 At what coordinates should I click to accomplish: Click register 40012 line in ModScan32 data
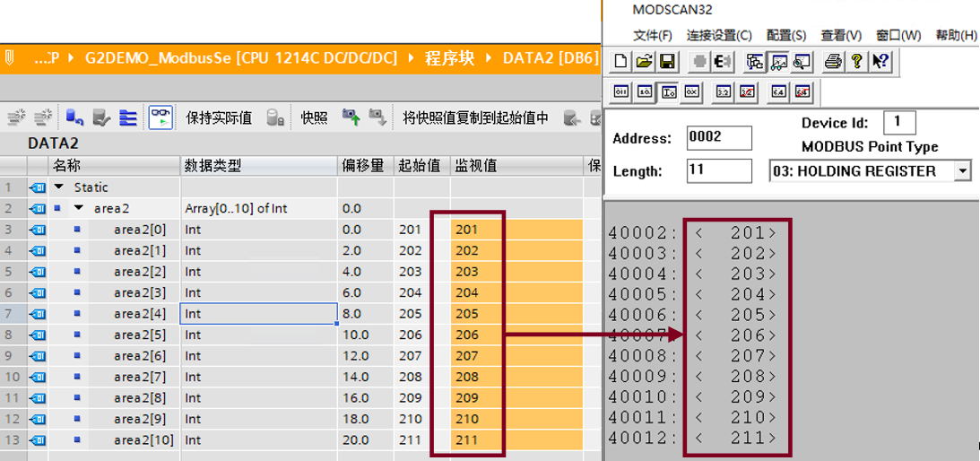tap(692, 437)
